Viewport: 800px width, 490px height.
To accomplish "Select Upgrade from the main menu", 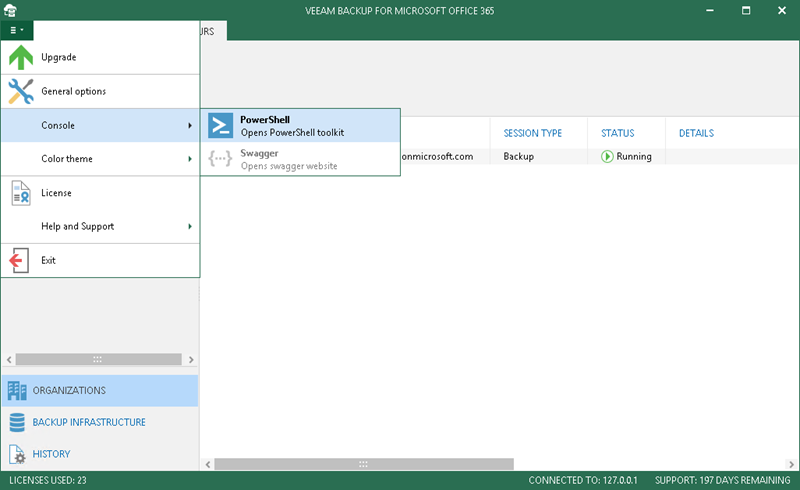I will tap(100, 57).
